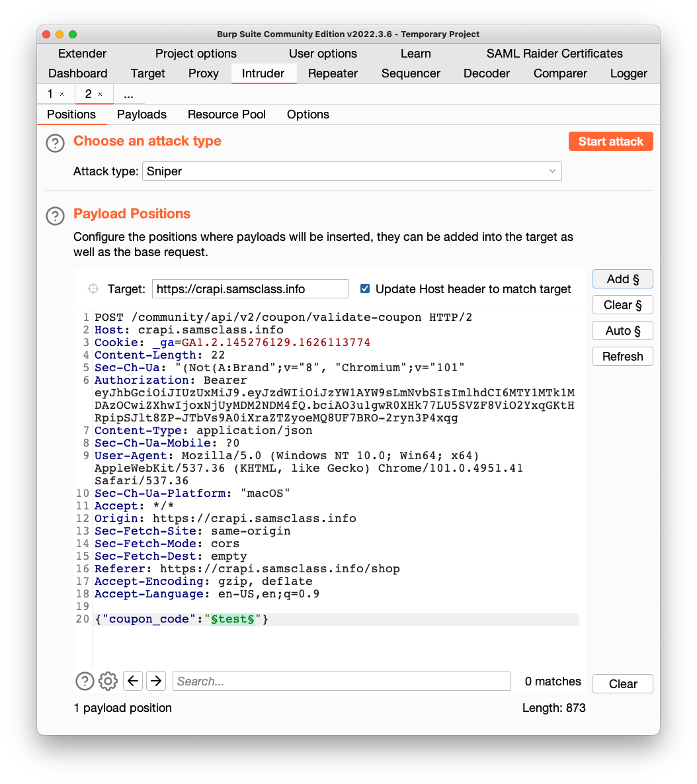Image resolution: width=697 pixels, height=784 pixels.
Task: Switch to the Proxy tab
Action: [x=204, y=73]
